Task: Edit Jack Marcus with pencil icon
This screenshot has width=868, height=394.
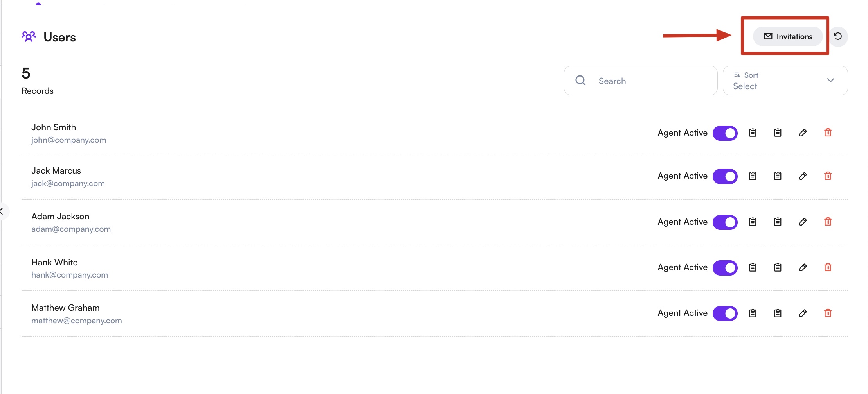Action: pyautogui.click(x=803, y=176)
